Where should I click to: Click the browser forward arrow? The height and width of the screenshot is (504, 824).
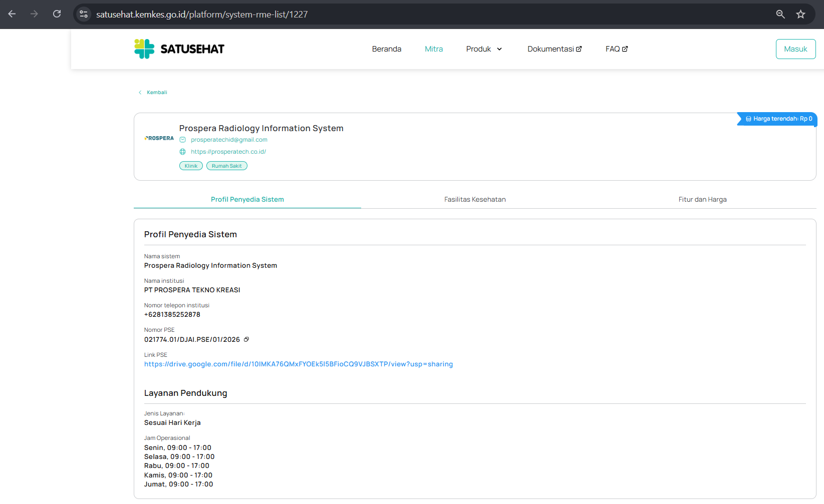pos(34,14)
